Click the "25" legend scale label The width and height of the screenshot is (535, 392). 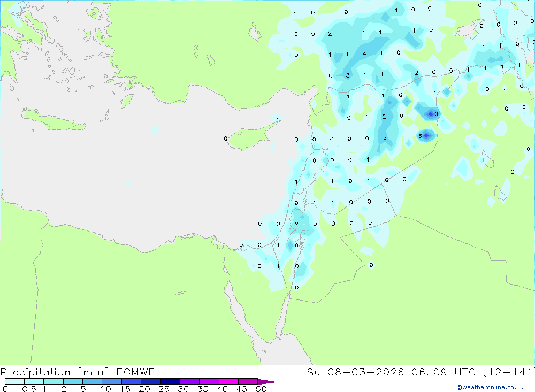(164, 389)
